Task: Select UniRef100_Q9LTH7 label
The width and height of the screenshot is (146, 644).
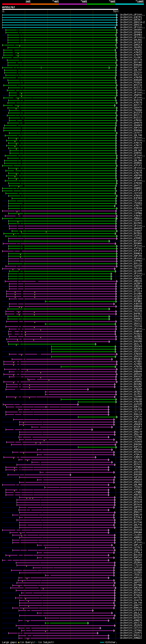Action: pyautogui.click(x=131, y=70)
